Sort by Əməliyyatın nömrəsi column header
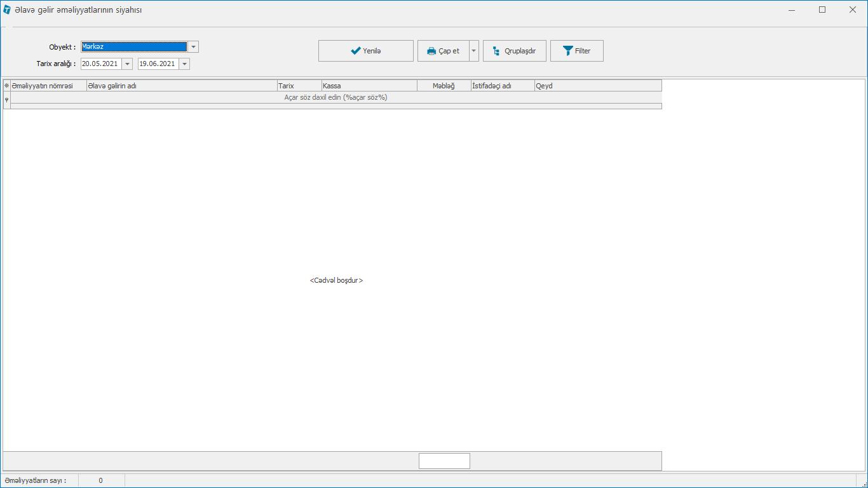The height and width of the screenshot is (488, 868). [x=48, y=86]
